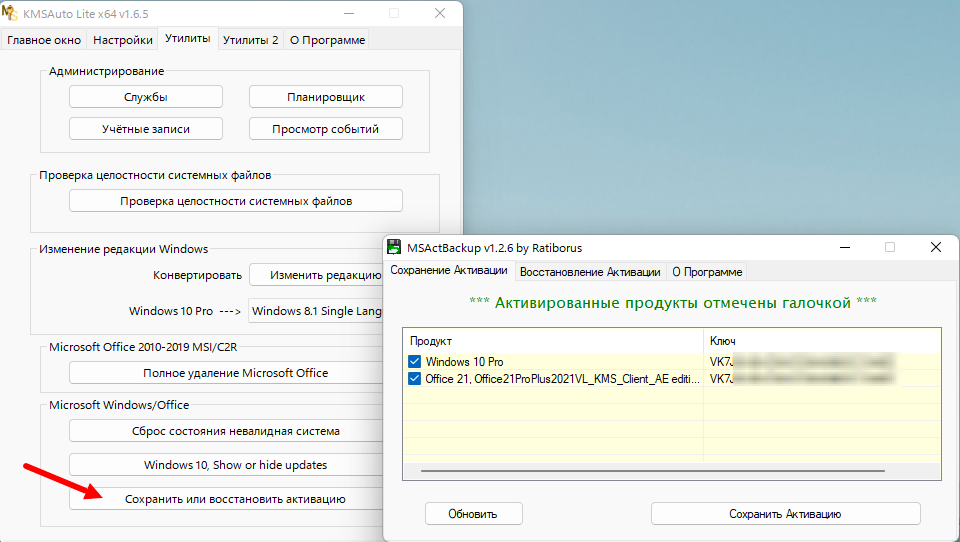Open Windows 10, Show or hide updates button
Screen dimensions: 960x542
pyautogui.click(x=227, y=465)
